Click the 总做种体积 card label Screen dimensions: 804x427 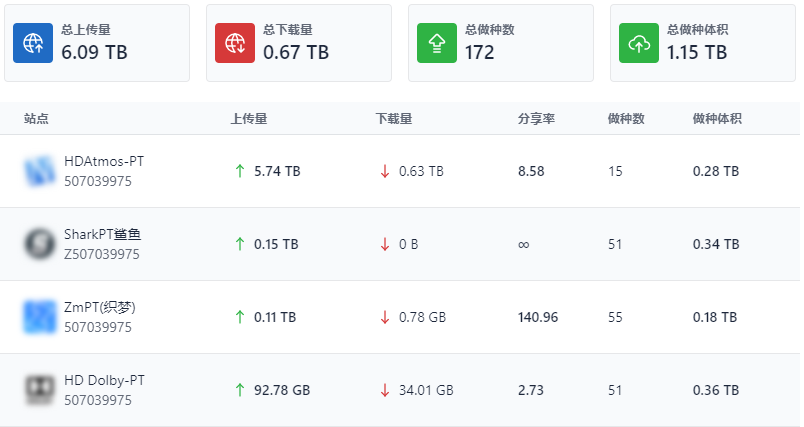pos(698,30)
